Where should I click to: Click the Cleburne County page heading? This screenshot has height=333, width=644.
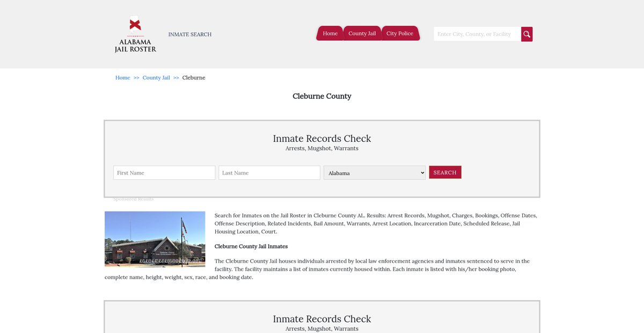point(322,96)
